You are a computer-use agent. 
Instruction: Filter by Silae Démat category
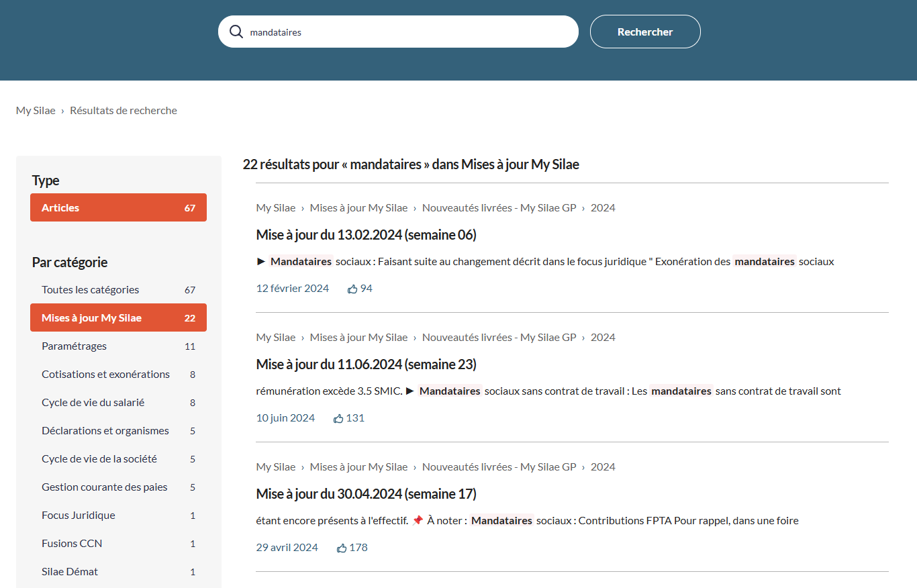coord(118,572)
